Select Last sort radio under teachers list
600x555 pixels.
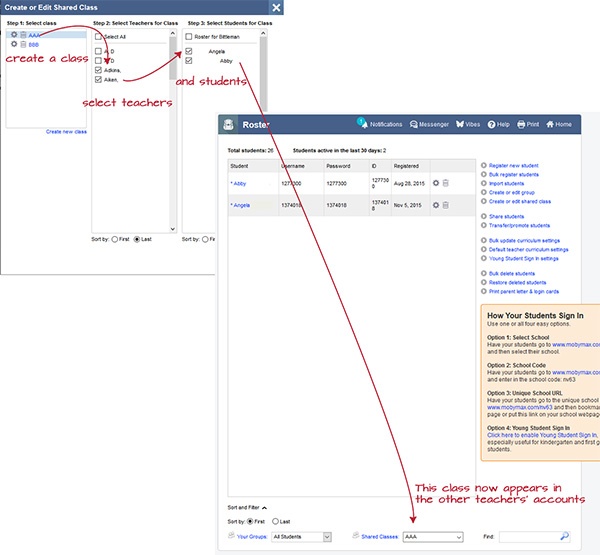click(x=137, y=239)
